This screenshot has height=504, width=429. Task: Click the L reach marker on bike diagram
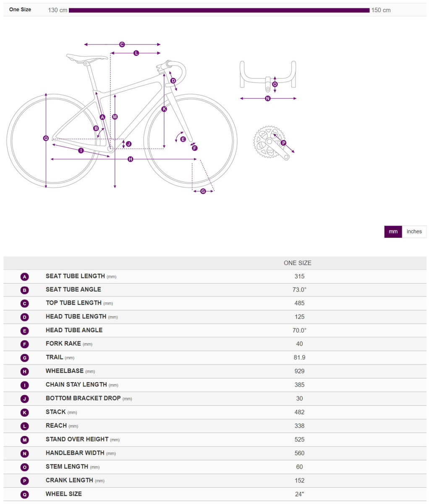click(x=136, y=53)
